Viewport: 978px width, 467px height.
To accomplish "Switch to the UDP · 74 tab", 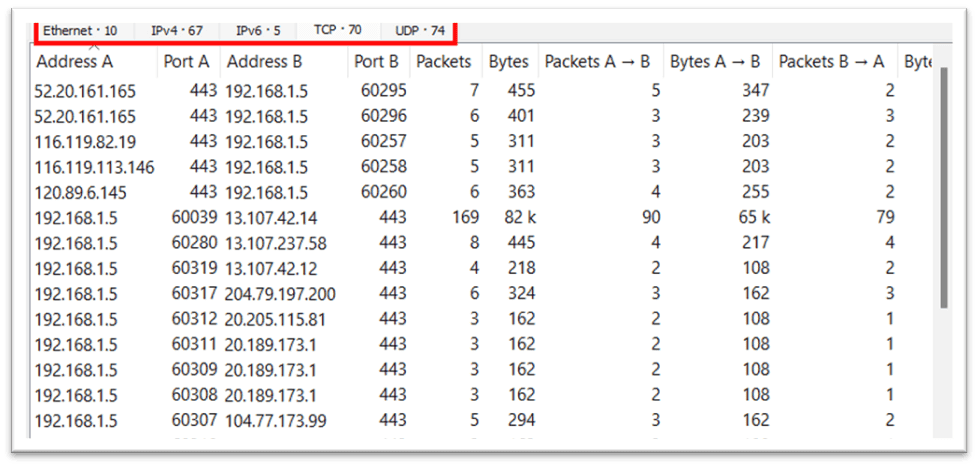I will point(420,31).
